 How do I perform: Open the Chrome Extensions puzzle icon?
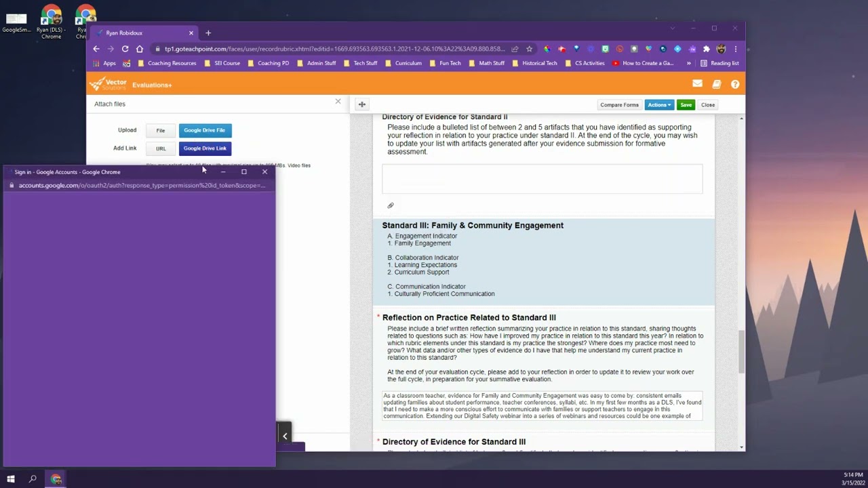[706, 49]
